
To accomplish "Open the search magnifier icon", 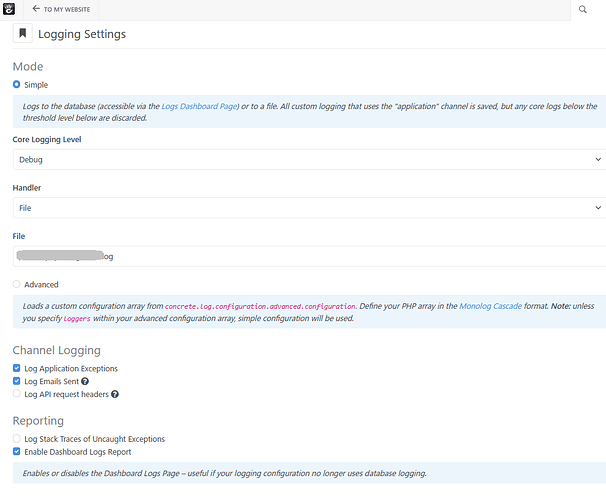I will click(x=583, y=9).
